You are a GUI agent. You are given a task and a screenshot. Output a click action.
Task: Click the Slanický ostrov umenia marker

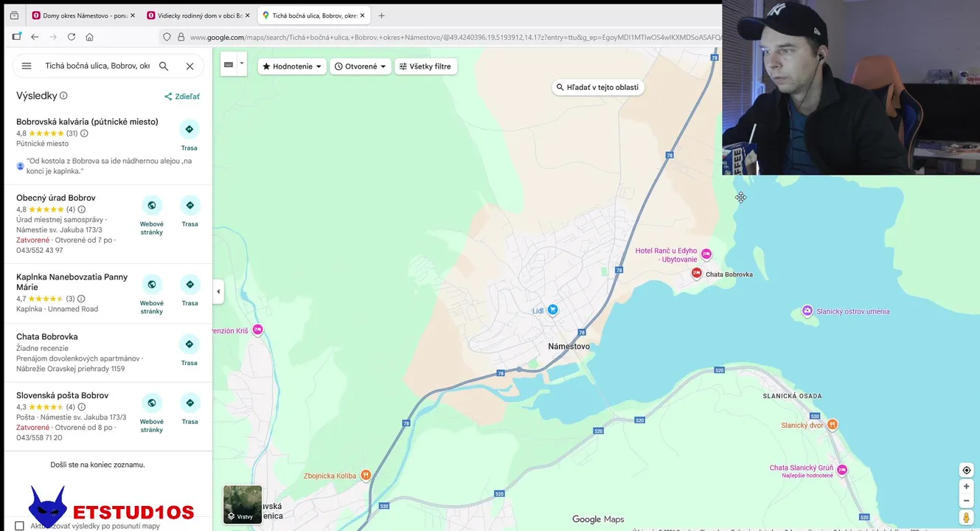click(807, 311)
